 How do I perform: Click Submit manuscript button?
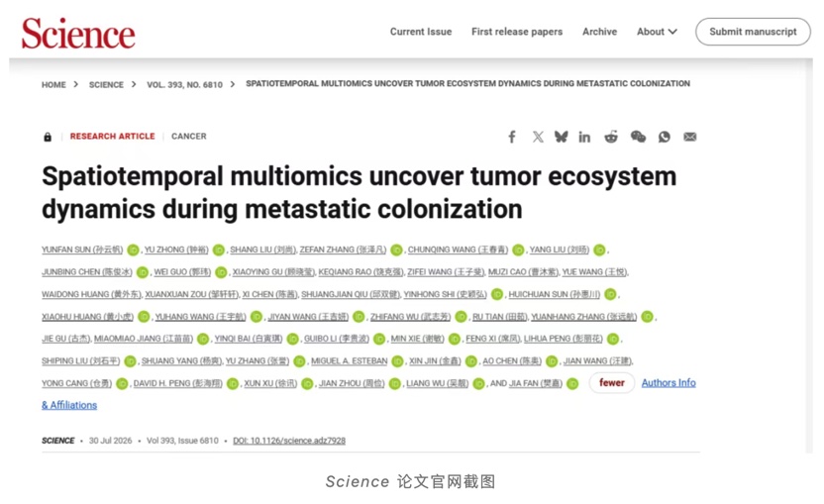click(753, 32)
